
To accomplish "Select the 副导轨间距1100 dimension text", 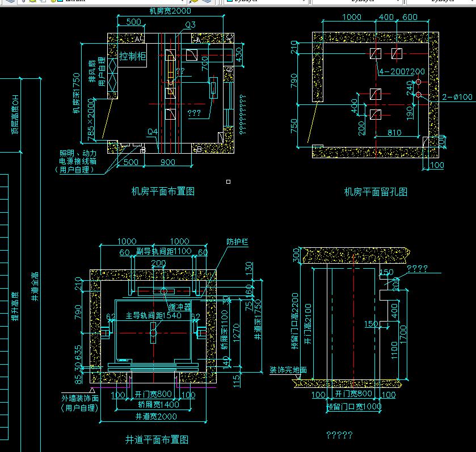I will click(164, 251).
